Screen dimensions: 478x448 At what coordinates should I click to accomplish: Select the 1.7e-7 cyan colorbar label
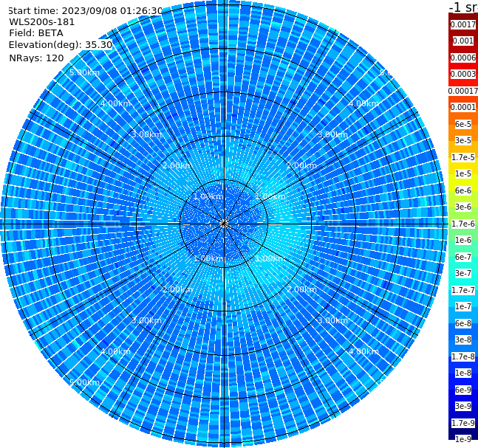(x=463, y=290)
